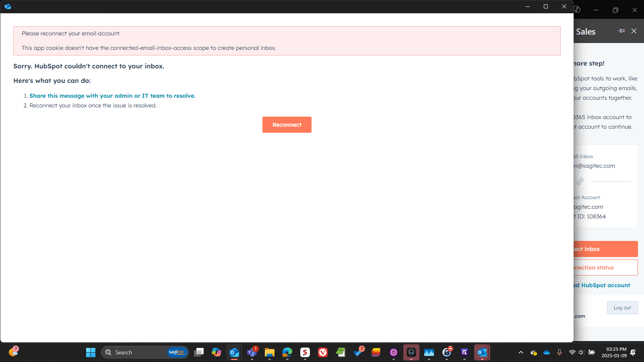The height and width of the screenshot is (362, 644).
Task: Show hidden system tray icons
Action: [x=521, y=352]
